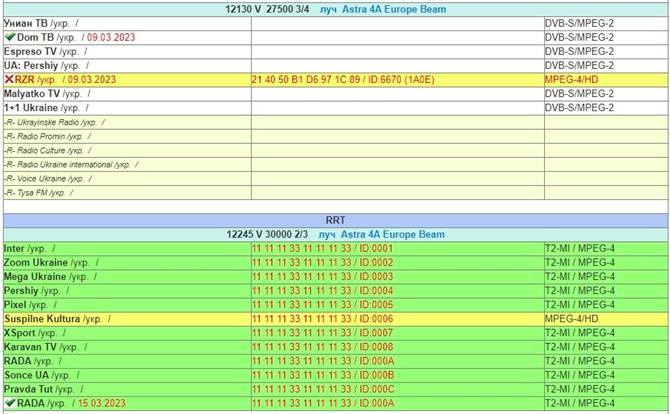Click the -R- radio marker for Radio Culture
Viewport: 670px width, 414px height.
click(x=10, y=150)
